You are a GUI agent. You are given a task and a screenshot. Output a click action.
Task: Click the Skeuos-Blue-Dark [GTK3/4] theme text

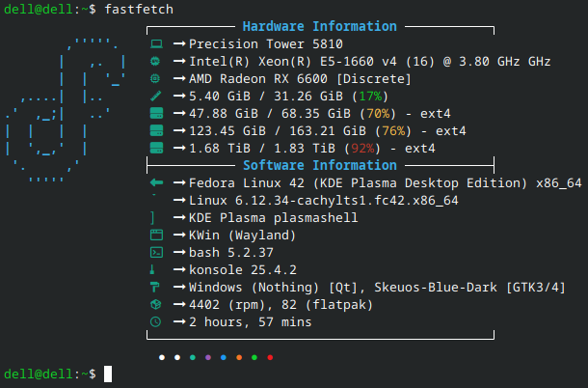[469, 288]
